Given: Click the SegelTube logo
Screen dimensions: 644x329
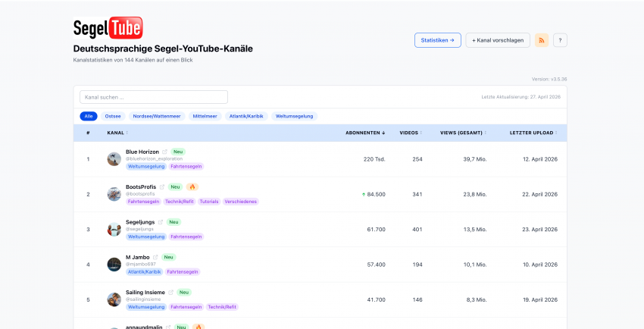Looking at the screenshot, I should tap(108, 28).
